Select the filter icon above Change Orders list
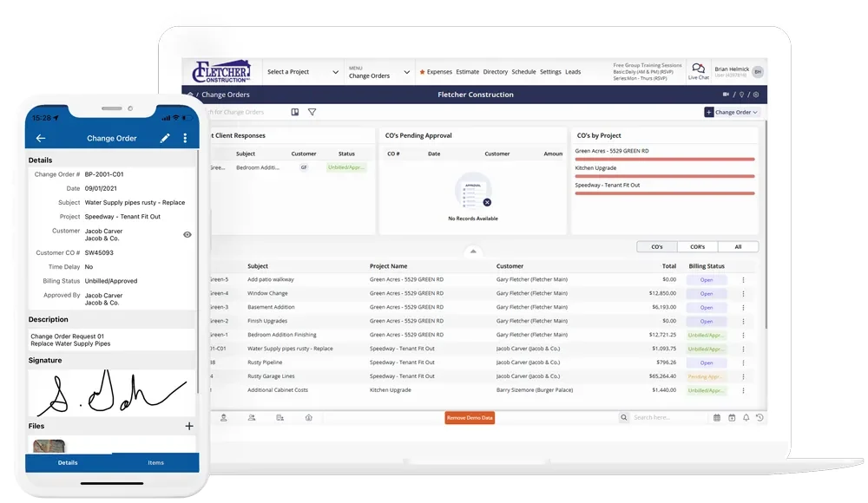 pyautogui.click(x=312, y=111)
